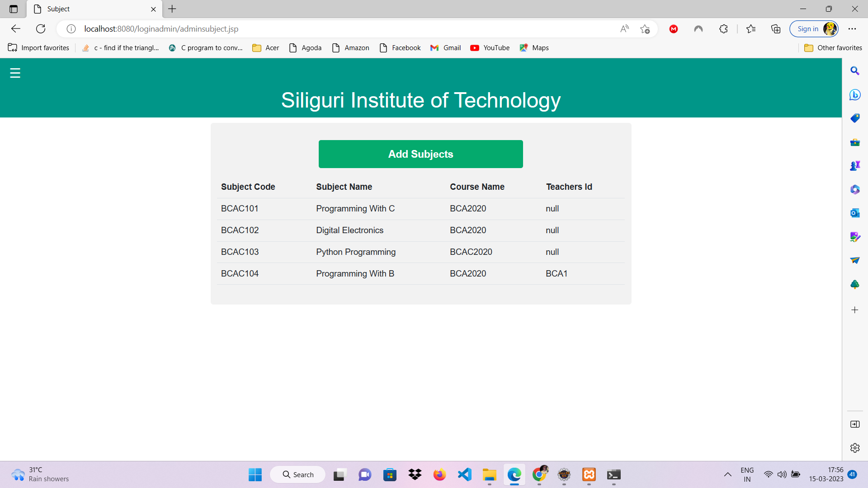The height and width of the screenshot is (488, 868).
Task: Open the Gmail favorites bar item
Action: coord(445,47)
